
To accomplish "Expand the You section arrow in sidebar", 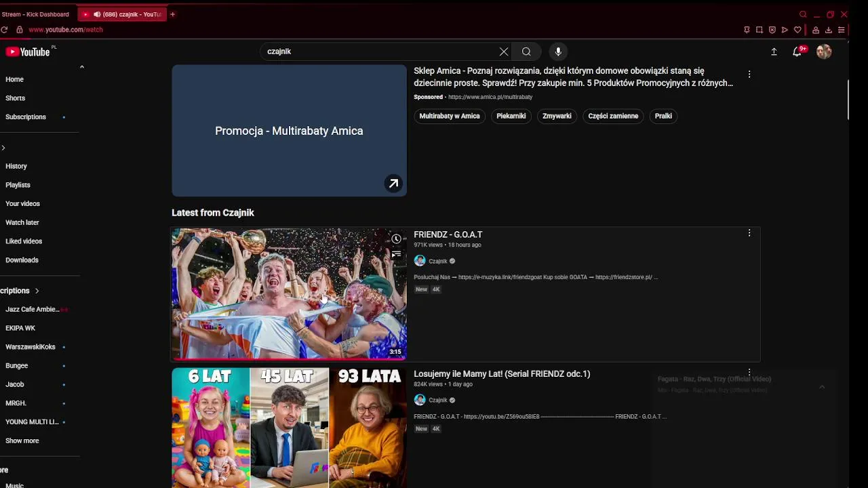I will pos(3,148).
